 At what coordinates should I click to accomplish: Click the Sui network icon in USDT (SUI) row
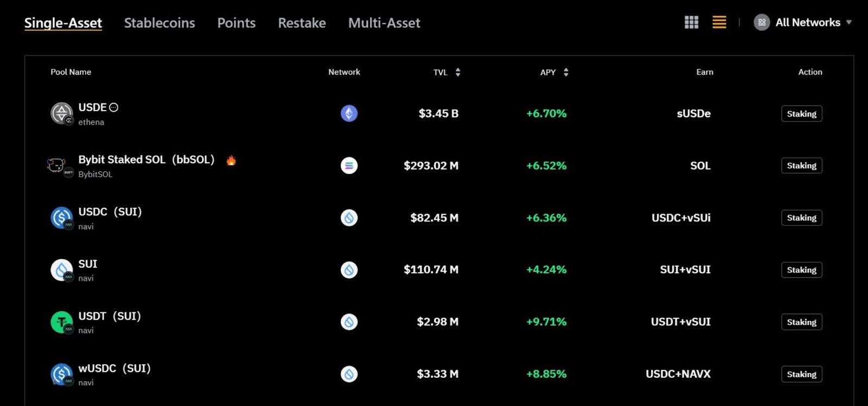tap(349, 322)
